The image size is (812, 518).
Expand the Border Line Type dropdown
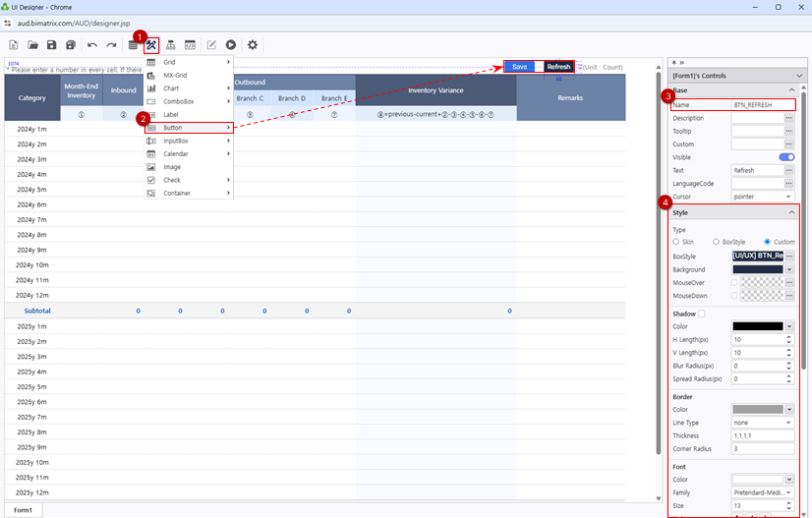point(762,423)
